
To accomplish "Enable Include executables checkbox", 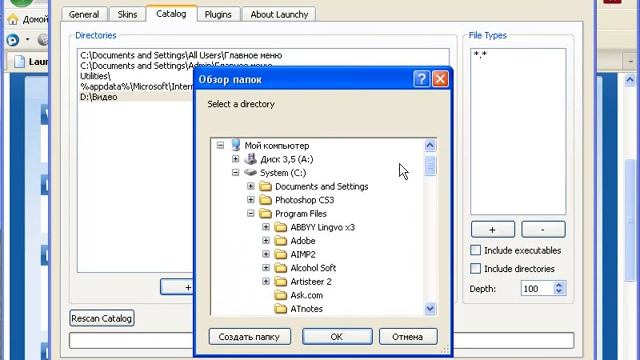I will click(476, 250).
